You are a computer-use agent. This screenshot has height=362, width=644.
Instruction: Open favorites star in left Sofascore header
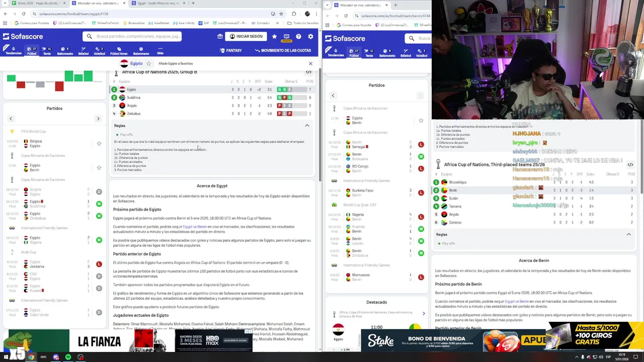coord(274,36)
